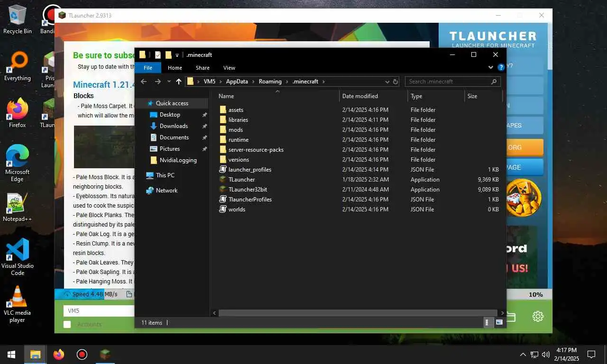Select the TLauncher application icon in file list
Viewport: 607px width, 364px height.
coord(223,180)
